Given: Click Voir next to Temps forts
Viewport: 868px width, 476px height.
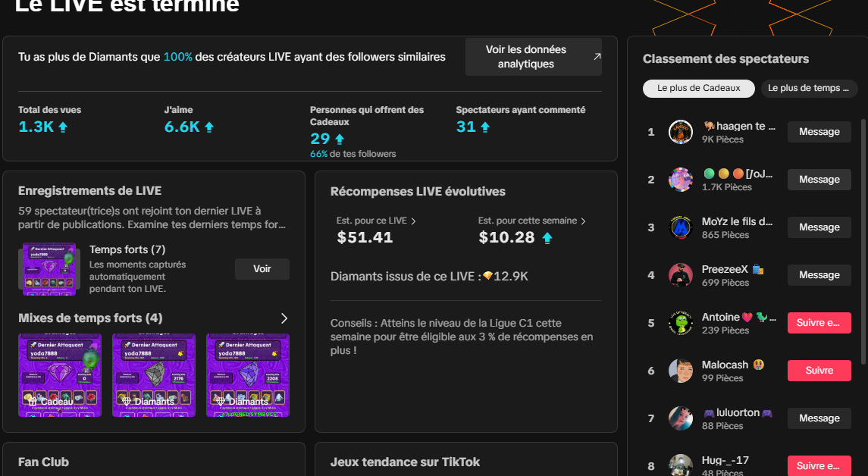Looking at the screenshot, I should 262,269.
